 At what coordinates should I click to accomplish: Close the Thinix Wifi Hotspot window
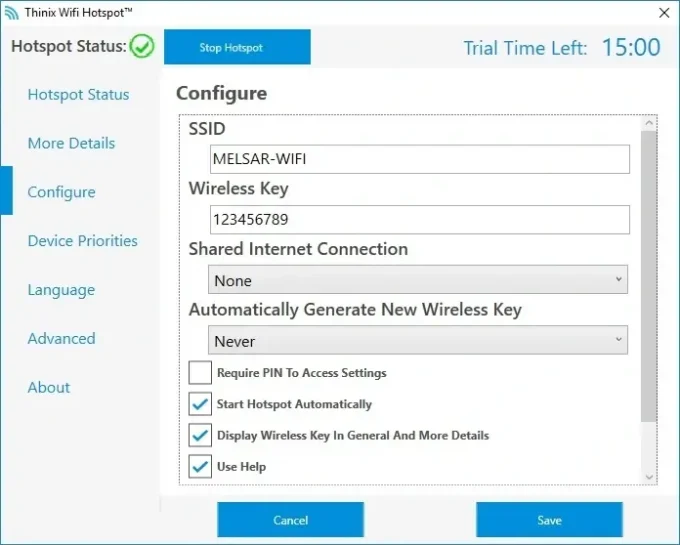(663, 13)
